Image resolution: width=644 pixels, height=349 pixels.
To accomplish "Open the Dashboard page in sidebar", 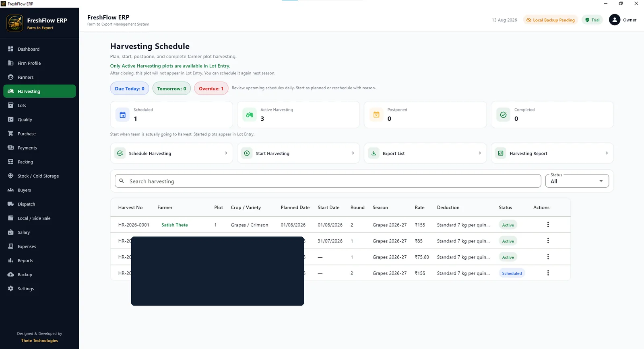I will tap(39, 49).
